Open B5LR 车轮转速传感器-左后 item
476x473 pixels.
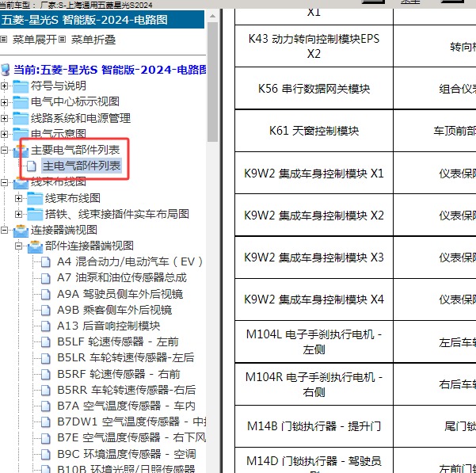126,357
